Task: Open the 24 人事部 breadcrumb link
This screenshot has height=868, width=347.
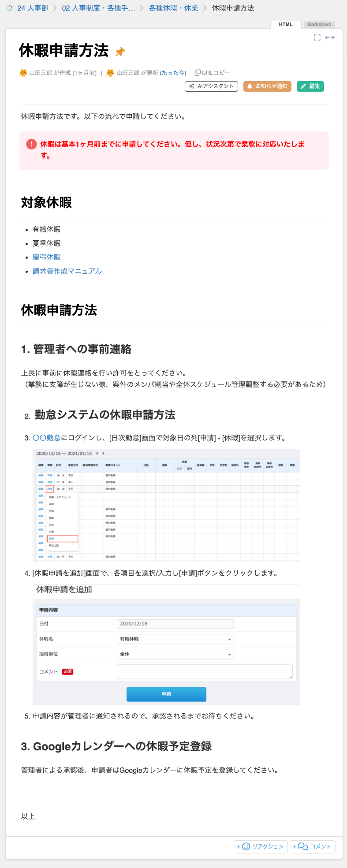Action: coord(33,8)
